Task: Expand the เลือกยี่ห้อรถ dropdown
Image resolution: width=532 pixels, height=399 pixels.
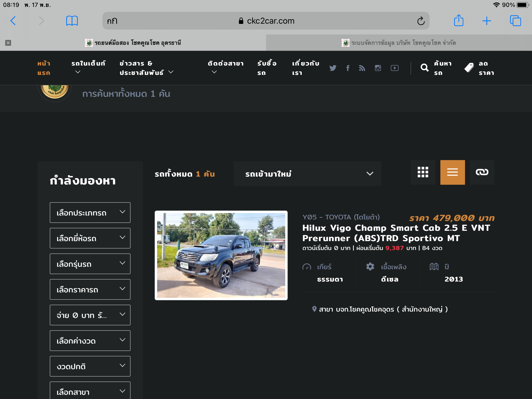Action: tap(90, 238)
